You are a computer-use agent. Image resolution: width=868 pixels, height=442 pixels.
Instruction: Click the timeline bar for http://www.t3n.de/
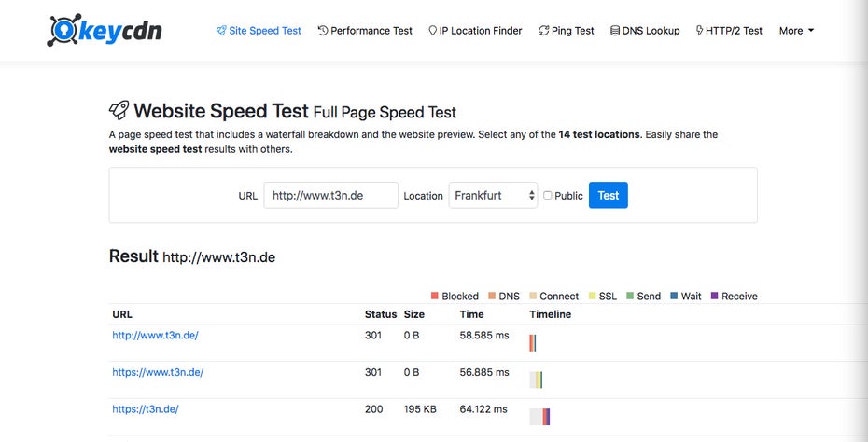(x=533, y=343)
